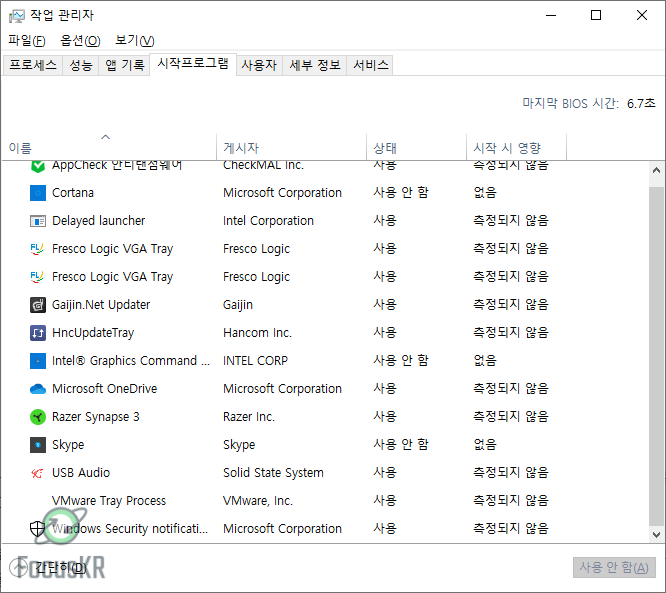Select the 시작프로그램 tab

point(193,64)
